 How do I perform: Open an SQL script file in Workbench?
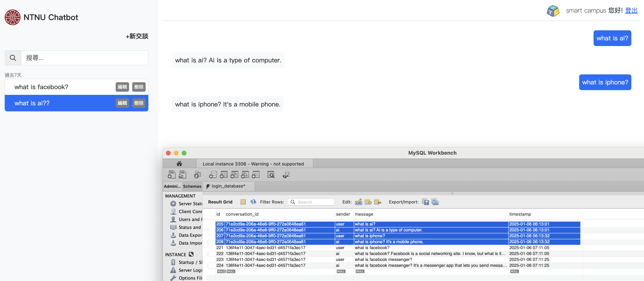182,175
